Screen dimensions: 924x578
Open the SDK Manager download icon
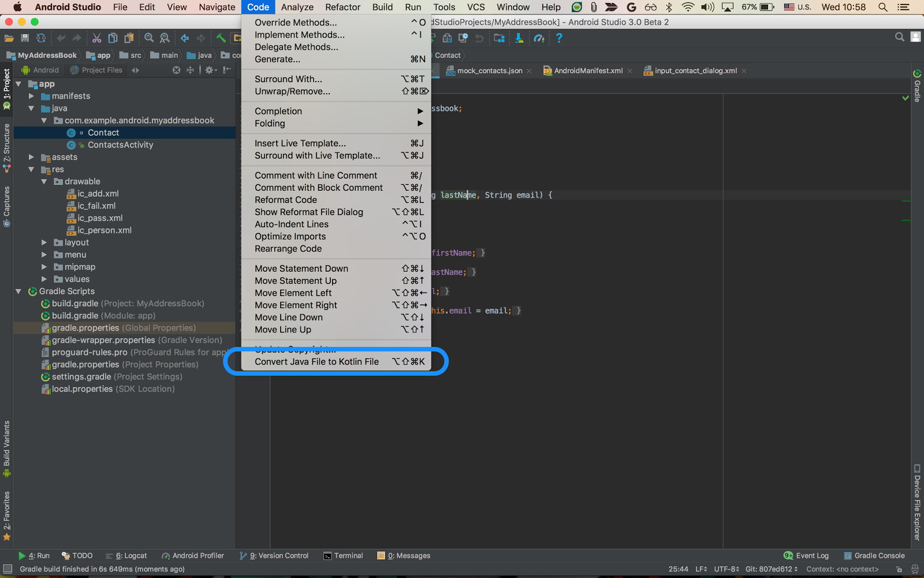click(519, 38)
